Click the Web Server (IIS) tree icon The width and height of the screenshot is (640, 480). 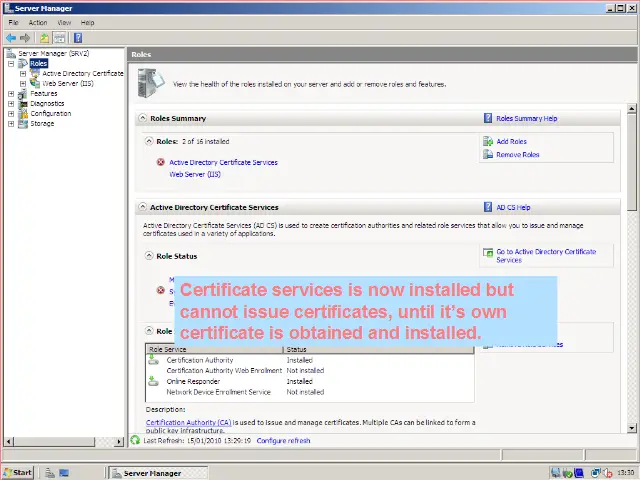(x=35, y=83)
